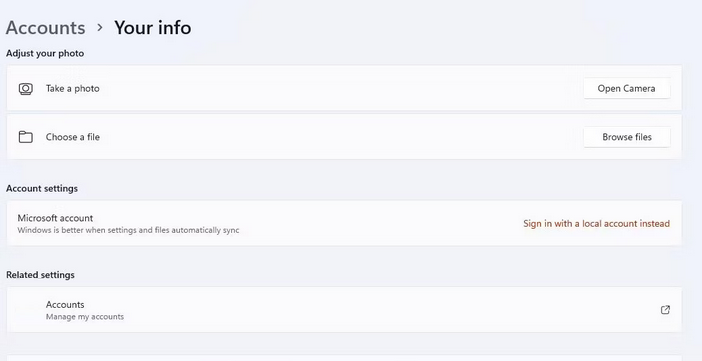Select Sign in with a local account instead
Image resolution: width=702 pixels, height=361 pixels.
click(x=596, y=223)
